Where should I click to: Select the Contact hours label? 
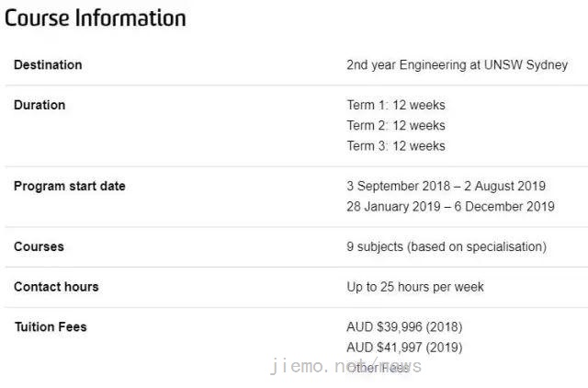point(56,287)
